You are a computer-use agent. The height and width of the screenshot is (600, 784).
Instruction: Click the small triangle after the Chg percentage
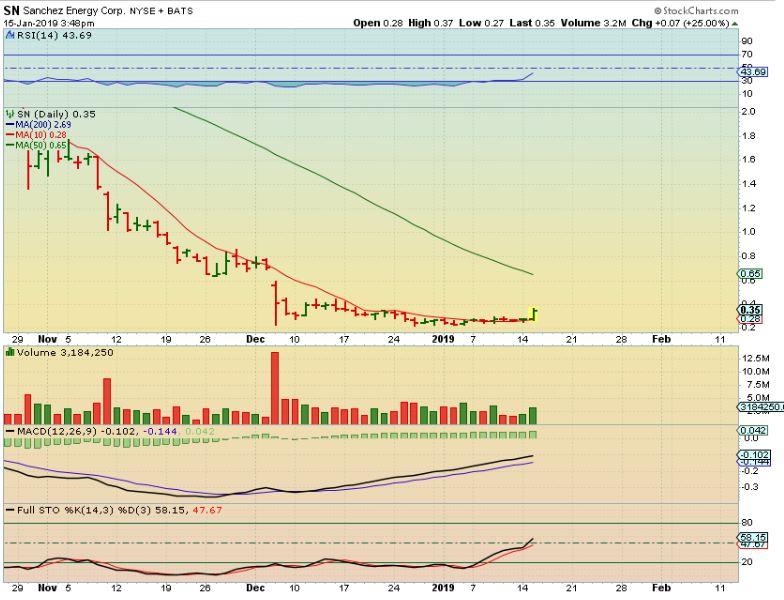point(734,24)
